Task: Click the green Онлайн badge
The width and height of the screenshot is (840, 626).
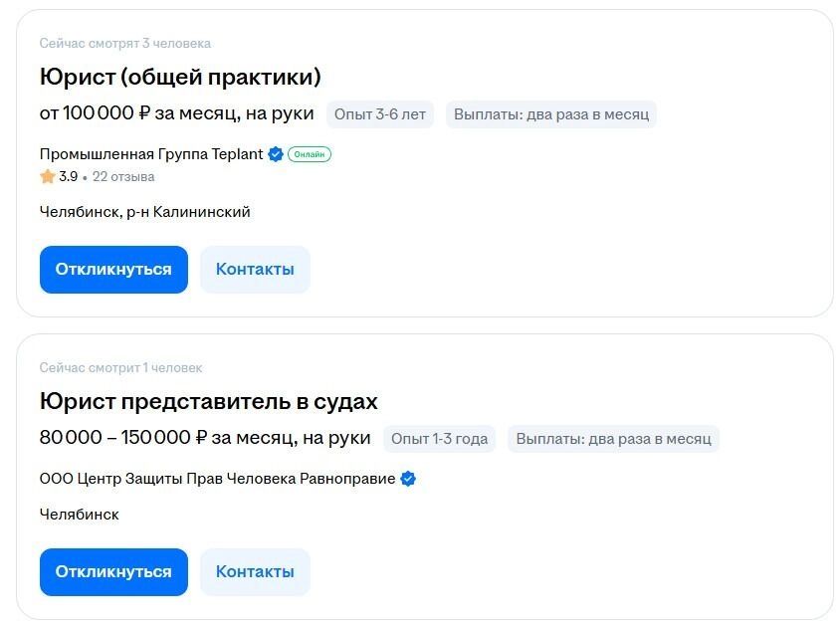Action: point(310,154)
